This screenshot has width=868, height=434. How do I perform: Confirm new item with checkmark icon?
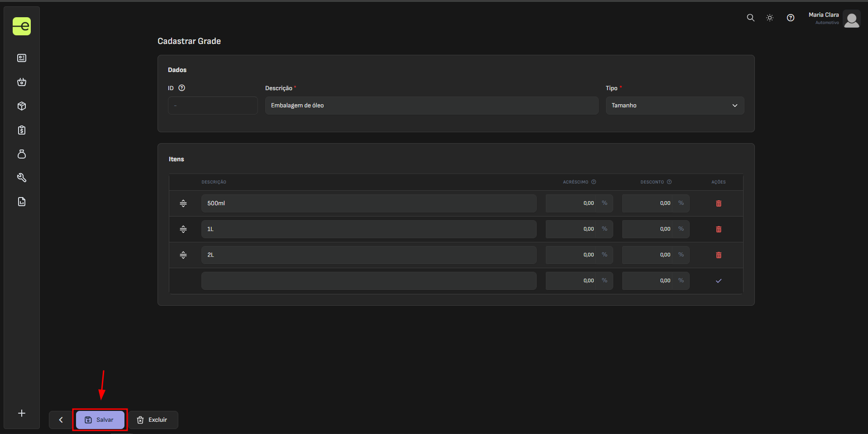point(718,281)
